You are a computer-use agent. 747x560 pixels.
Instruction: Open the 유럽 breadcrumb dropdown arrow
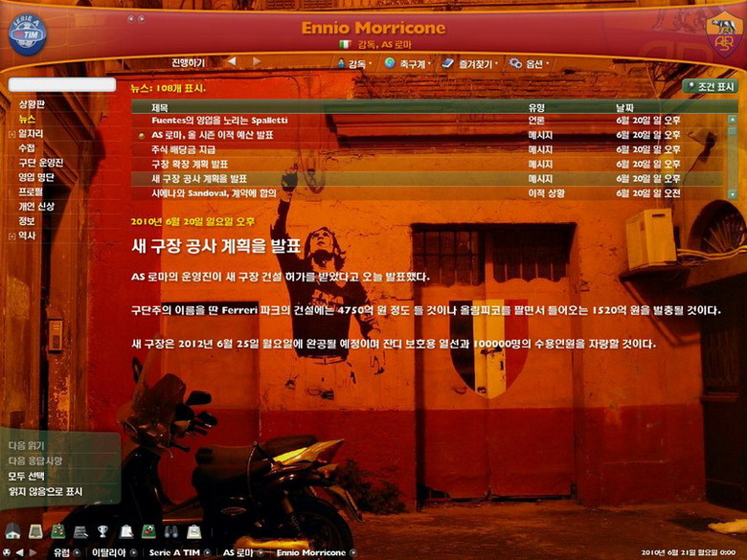point(77,552)
